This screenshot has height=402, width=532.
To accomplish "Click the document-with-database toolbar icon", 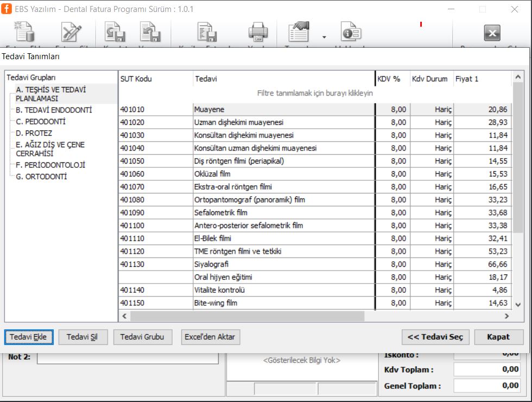I will pyautogui.click(x=24, y=32).
